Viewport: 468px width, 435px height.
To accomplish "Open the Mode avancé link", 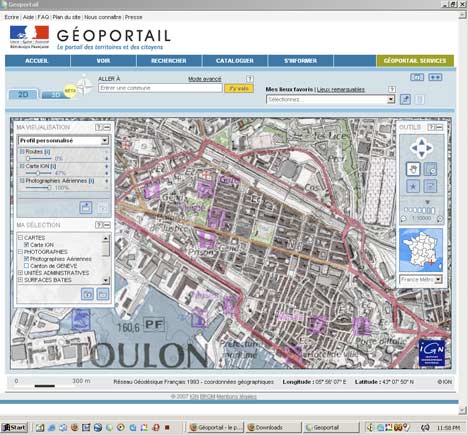I will [205, 79].
